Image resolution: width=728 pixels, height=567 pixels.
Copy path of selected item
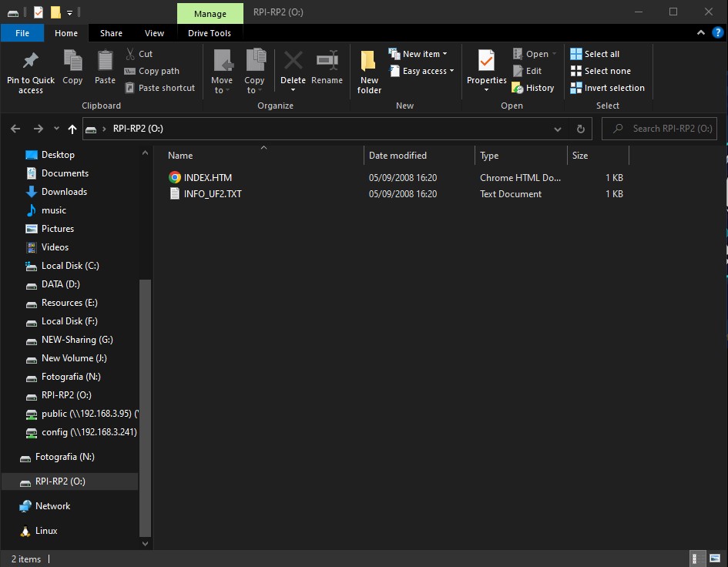(152, 71)
